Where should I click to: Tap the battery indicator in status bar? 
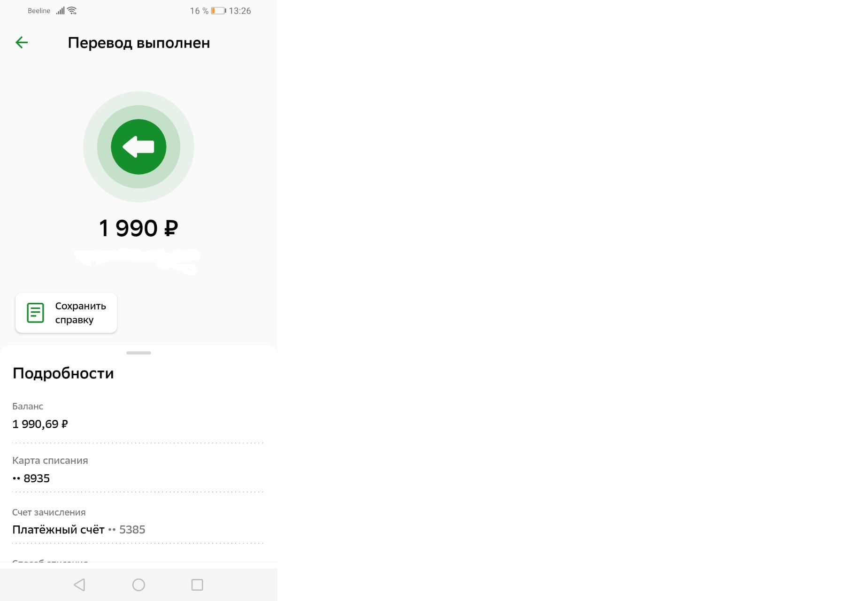coord(218,11)
